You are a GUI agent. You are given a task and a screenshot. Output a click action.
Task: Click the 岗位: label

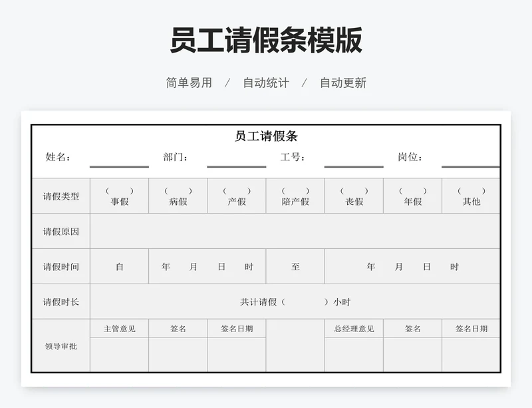[410, 157]
